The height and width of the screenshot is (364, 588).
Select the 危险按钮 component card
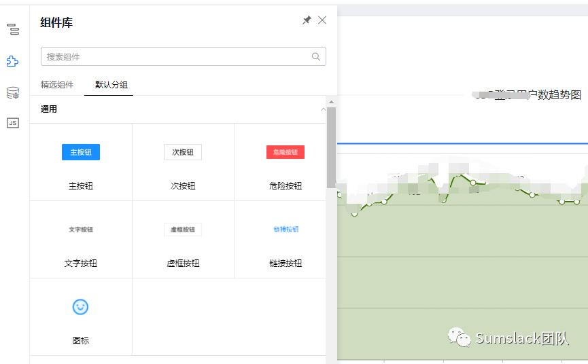click(x=280, y=162)
